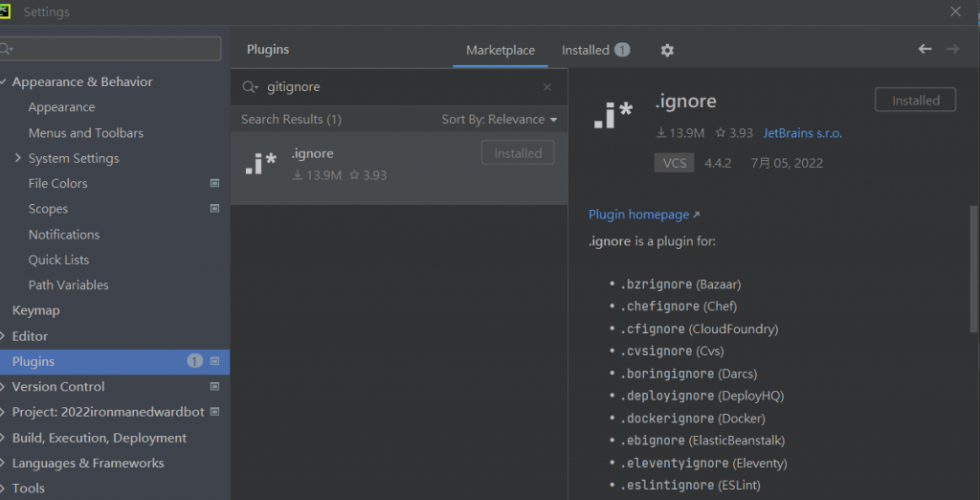The width and height of the screenshot is (980, 500).
Task: Click the settings search magnifier icon
Action: coord(7,49)
